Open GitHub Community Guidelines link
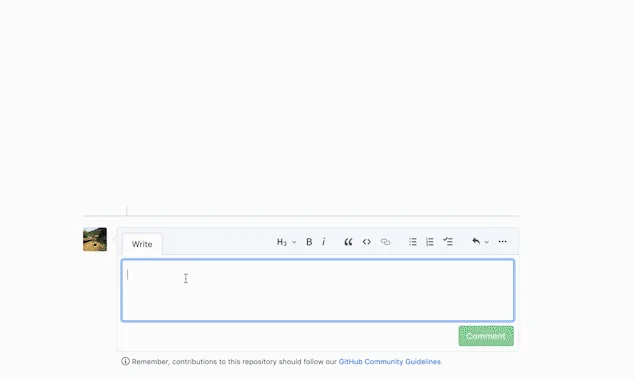 click(390, 361)
